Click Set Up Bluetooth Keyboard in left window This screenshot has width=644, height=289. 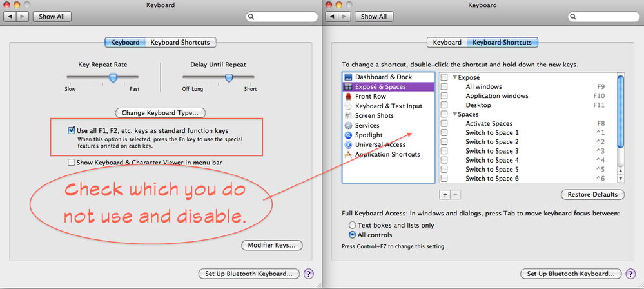coord(249,274)
